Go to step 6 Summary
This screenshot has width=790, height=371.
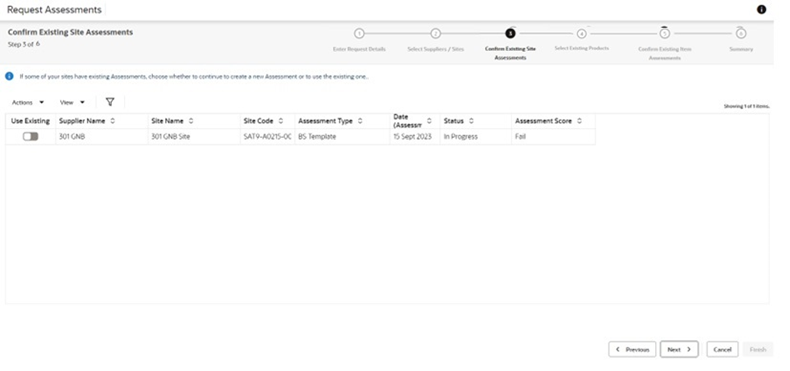point(740,34)
